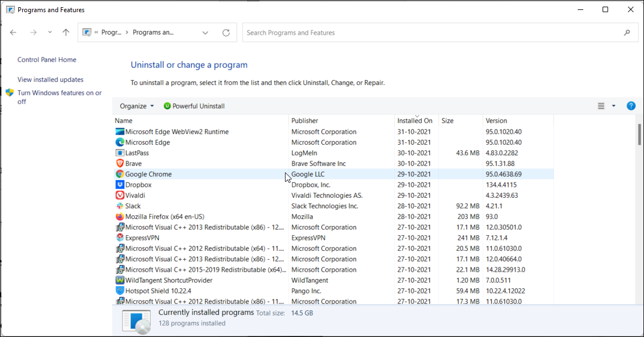Click the LastPass icon
This screenshot has height=337, width=644.
coord(120,152)
